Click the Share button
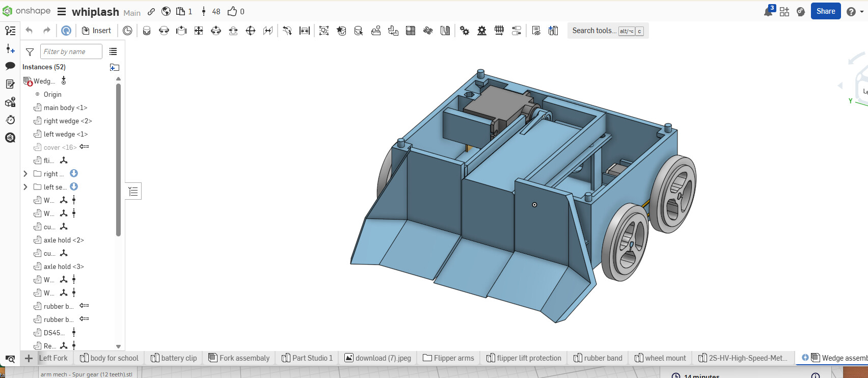The image size is (868, 378). pyautogui.click(x=825, y=11)
